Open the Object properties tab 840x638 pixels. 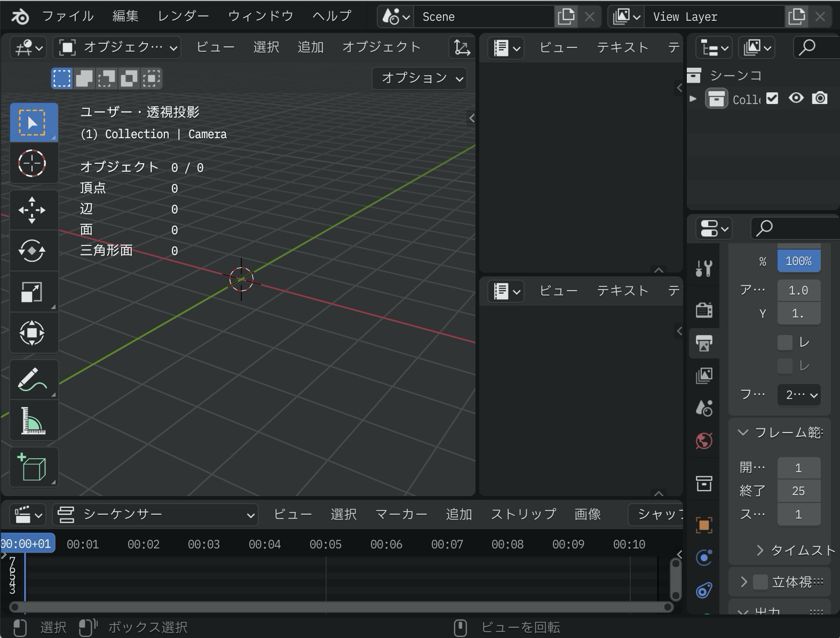[x=704, y=525]
